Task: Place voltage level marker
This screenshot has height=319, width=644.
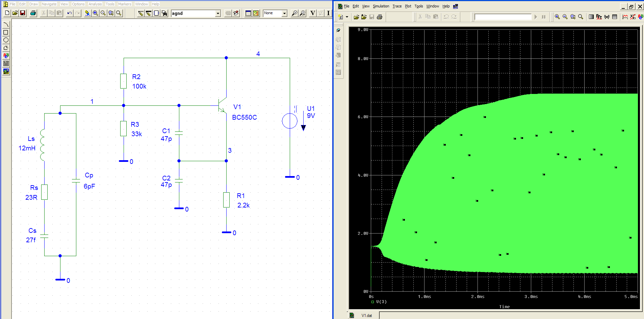Action: point(294,13)
